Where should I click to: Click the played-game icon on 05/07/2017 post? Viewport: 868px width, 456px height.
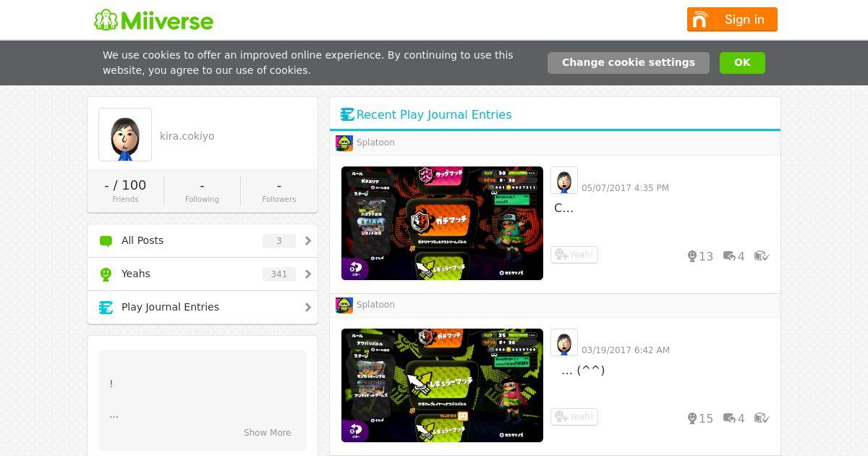pyautogui.click(x=762, y=256)
